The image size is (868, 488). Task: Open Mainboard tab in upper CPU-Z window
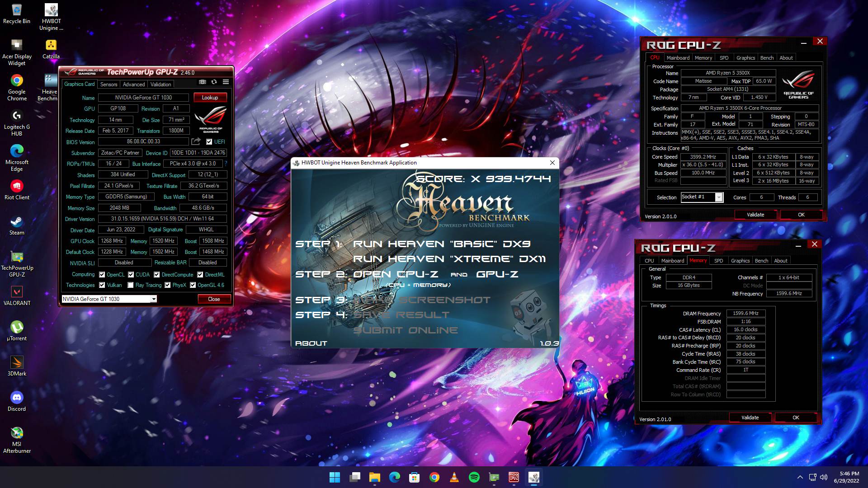(678, 58)
